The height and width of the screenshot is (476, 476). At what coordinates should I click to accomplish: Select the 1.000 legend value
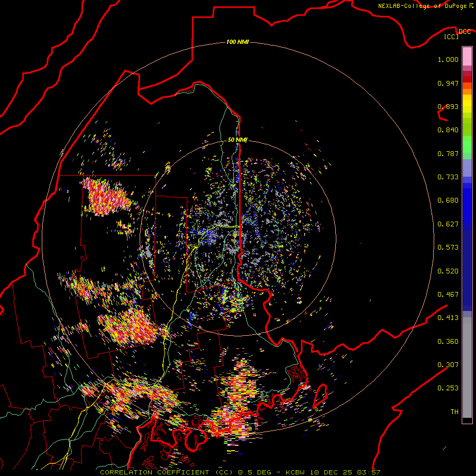tap(448, 59)
